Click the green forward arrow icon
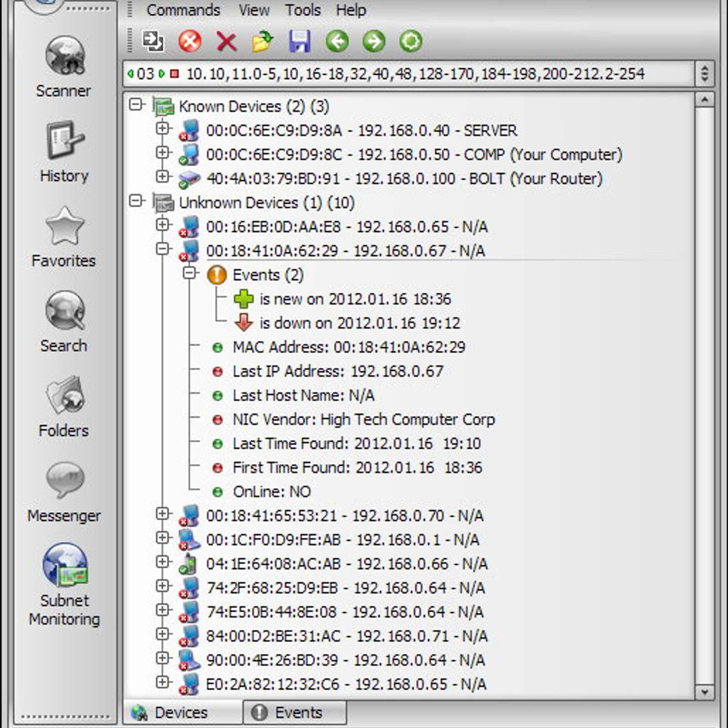 click(x=374, y=41)
